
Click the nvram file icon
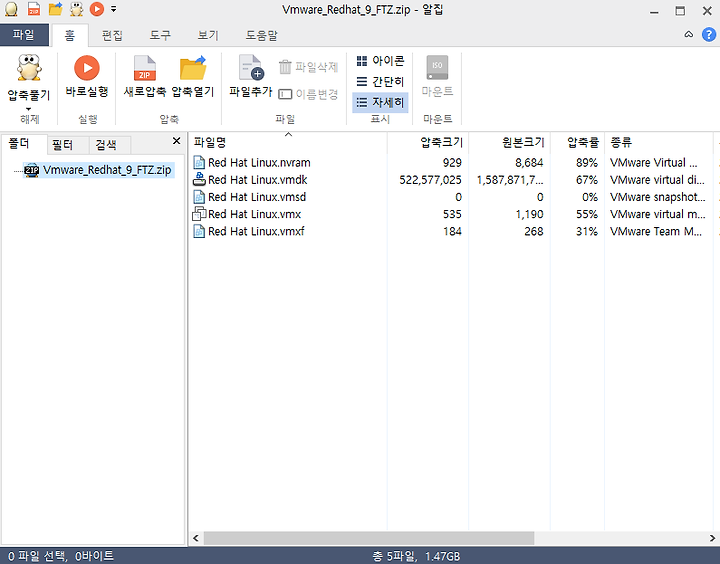(199, 163)
